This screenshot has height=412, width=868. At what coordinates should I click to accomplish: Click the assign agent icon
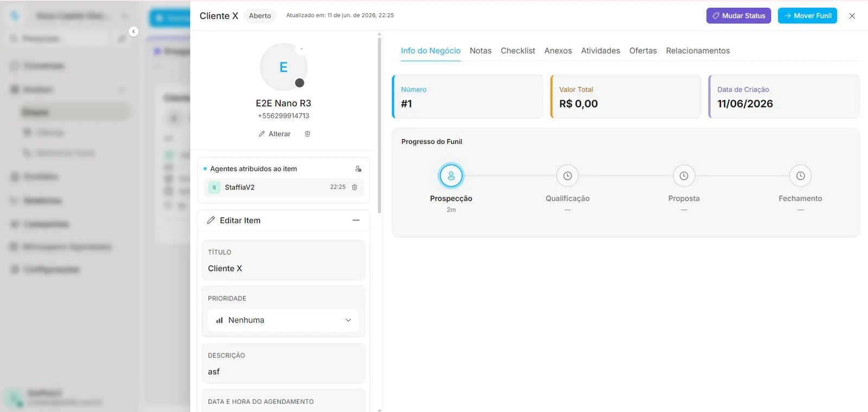click(358, 169)
